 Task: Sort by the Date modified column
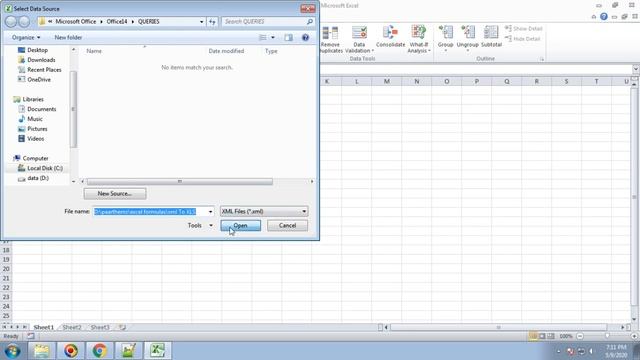click(x=226, y=51)
